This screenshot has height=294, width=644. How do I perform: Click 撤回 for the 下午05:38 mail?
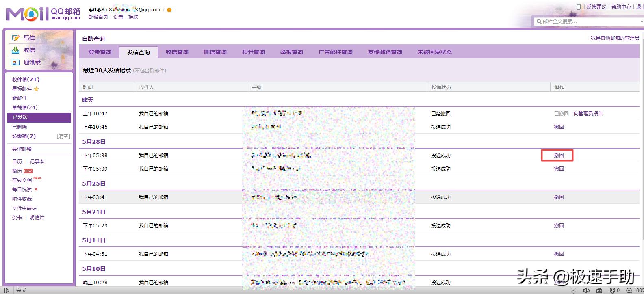(x=559, y=156)
